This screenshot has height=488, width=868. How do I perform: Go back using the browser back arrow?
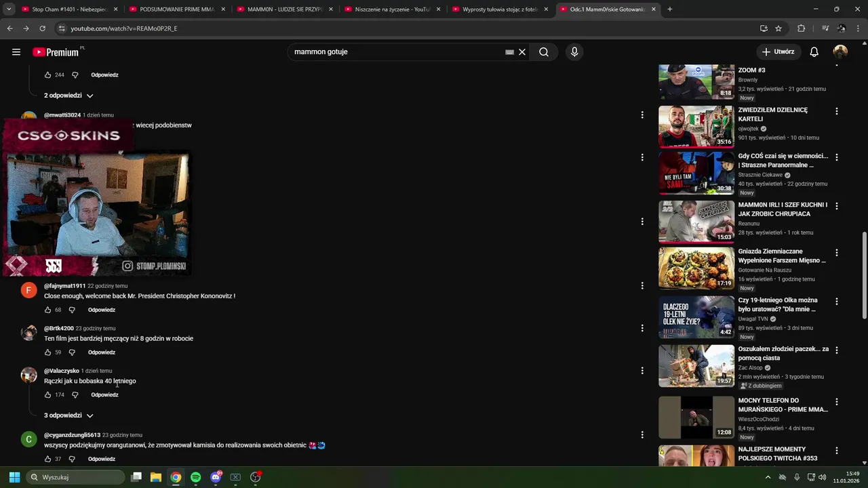point(9,28)
